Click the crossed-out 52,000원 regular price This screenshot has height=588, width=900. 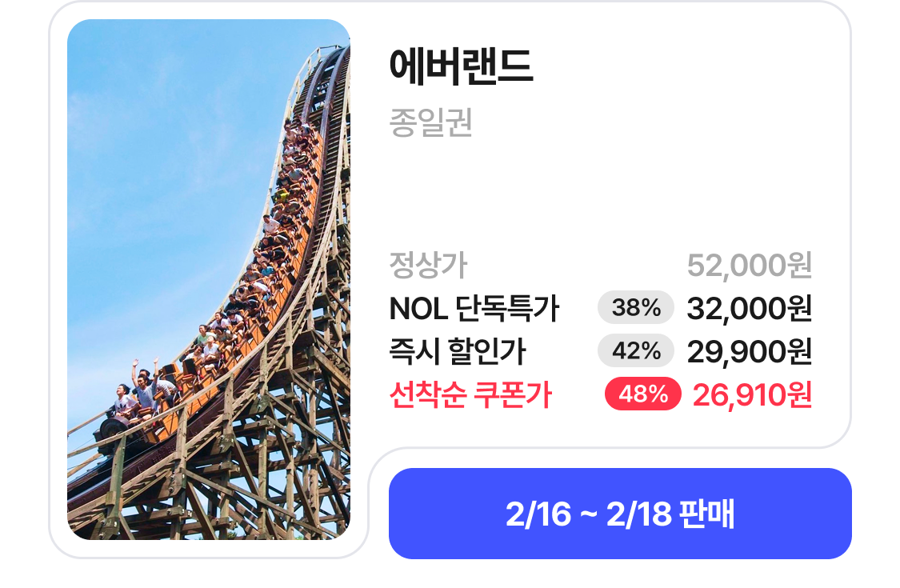point(749,265)
